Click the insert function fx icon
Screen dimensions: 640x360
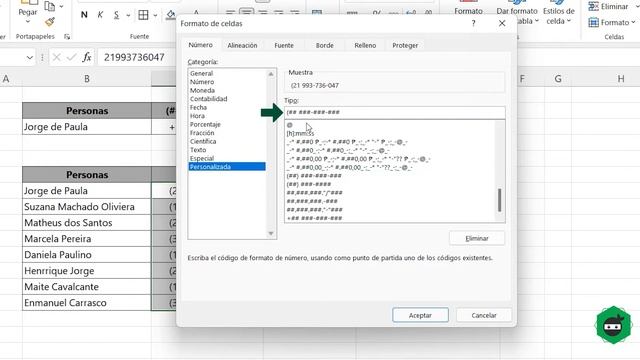(x=87, y=58)
